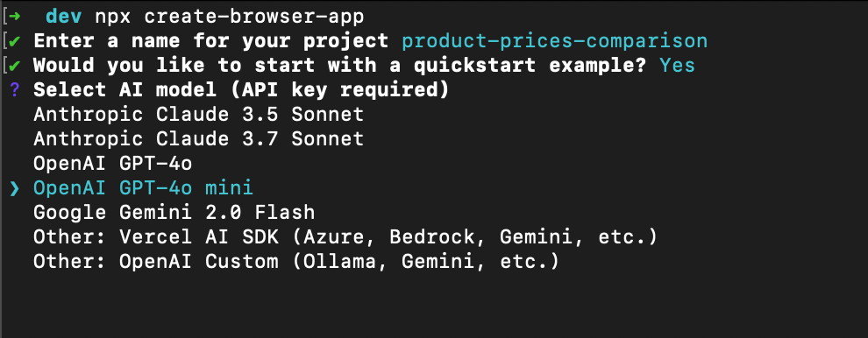Select Other: OpenAI Custom option
This screenshot has height=338, width=868.
tap(296, 262)
